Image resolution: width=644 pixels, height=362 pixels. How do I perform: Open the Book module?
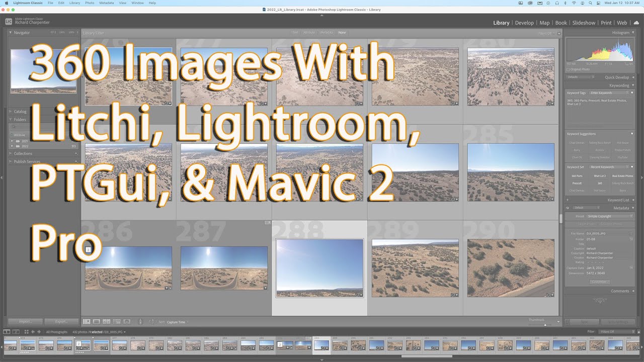tap(561, 23)
